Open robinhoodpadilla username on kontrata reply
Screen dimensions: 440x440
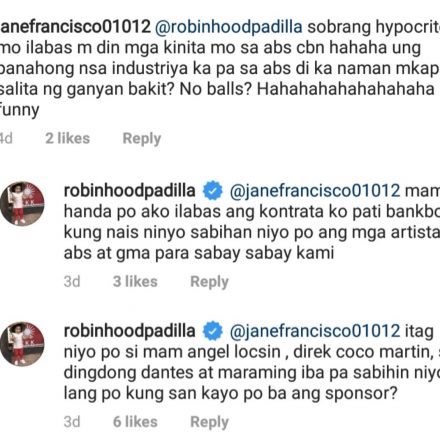129,191
